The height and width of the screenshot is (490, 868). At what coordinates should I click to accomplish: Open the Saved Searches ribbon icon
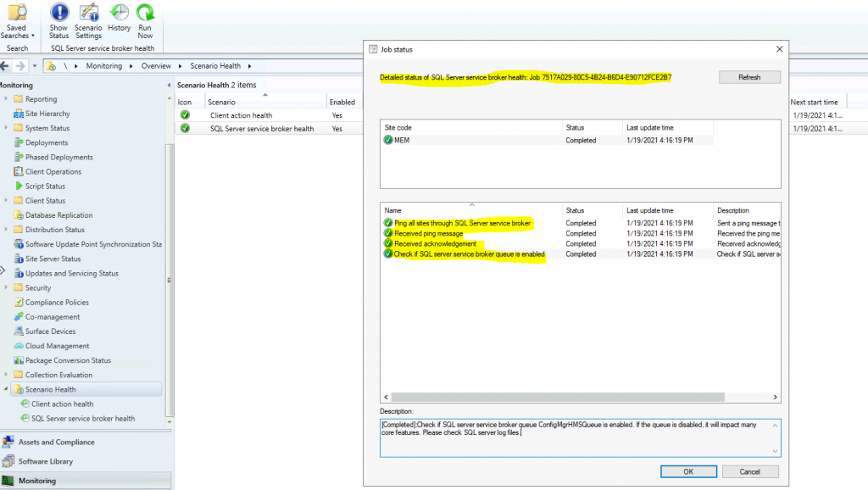(x=17, y=13)
